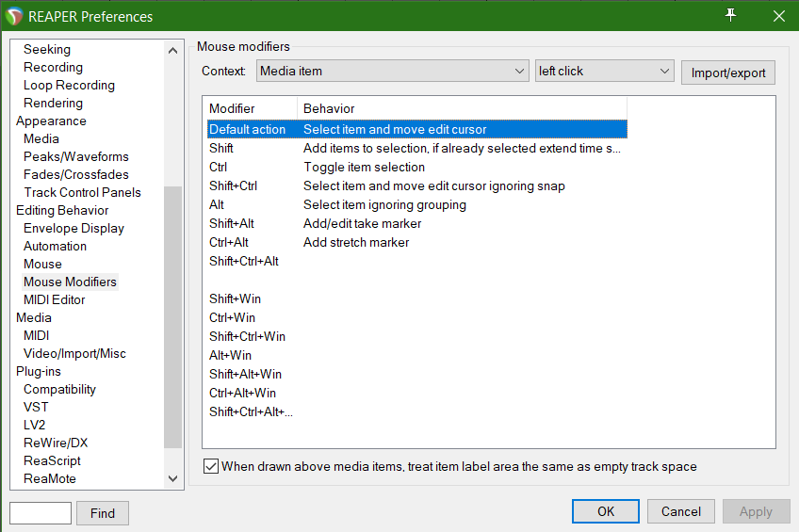Click the REAPER logo icon in title bar

point(14,16)
